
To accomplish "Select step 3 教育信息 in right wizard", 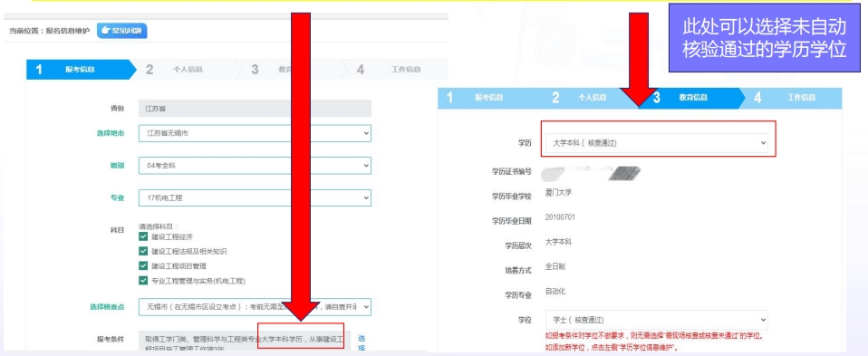I will (693, 98).
